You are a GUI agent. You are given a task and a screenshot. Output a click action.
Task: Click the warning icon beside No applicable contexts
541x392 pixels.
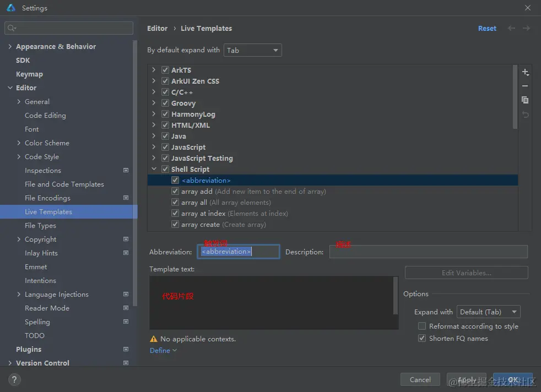[154, 339]
